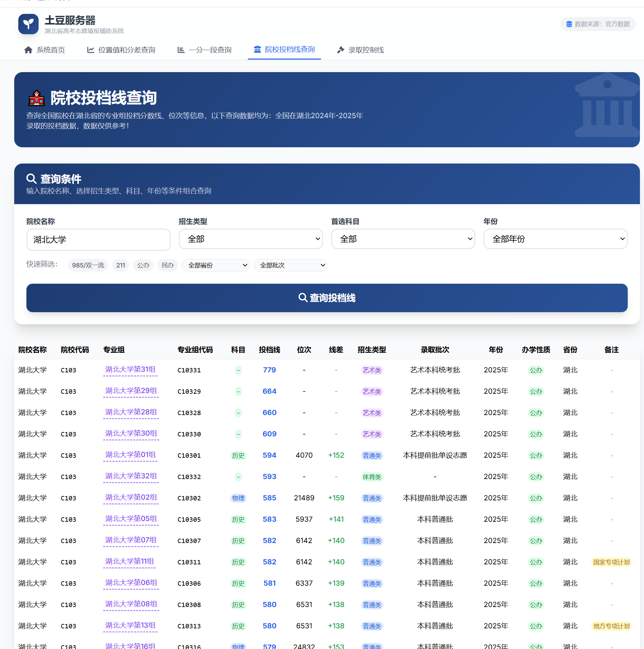Click the chart icon beside 位置值和分差查询

click(x=90, y=50)
